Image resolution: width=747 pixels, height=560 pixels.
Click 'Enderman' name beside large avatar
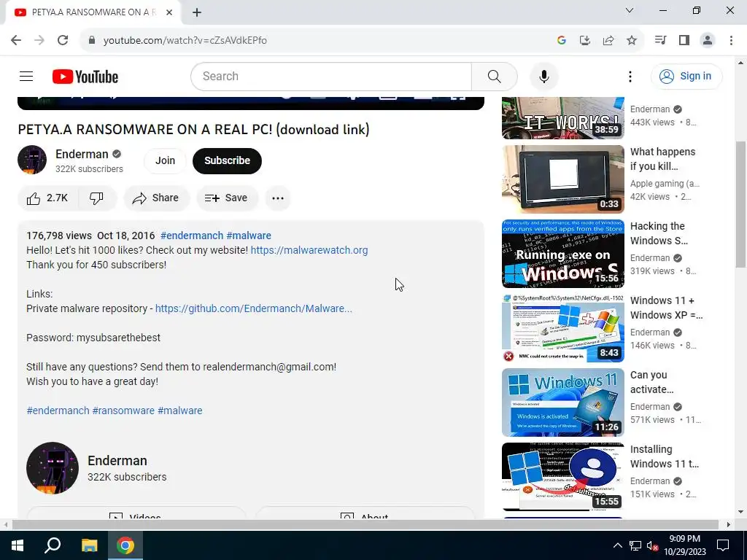117,461
